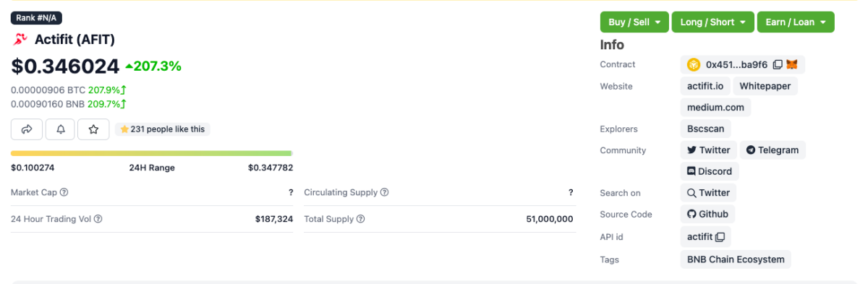The image size is (868, 284).
Task: Open the Long / Short dropdown
Action: coord(713,22)
